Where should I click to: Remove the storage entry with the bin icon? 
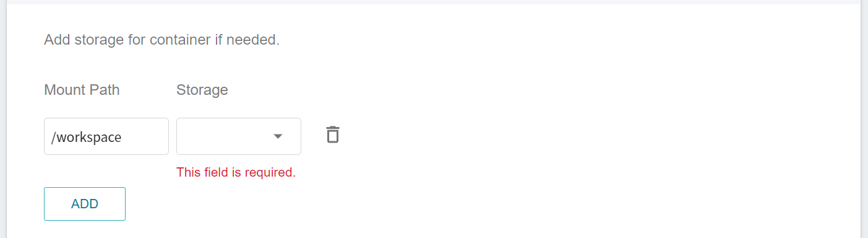(333, 134)
